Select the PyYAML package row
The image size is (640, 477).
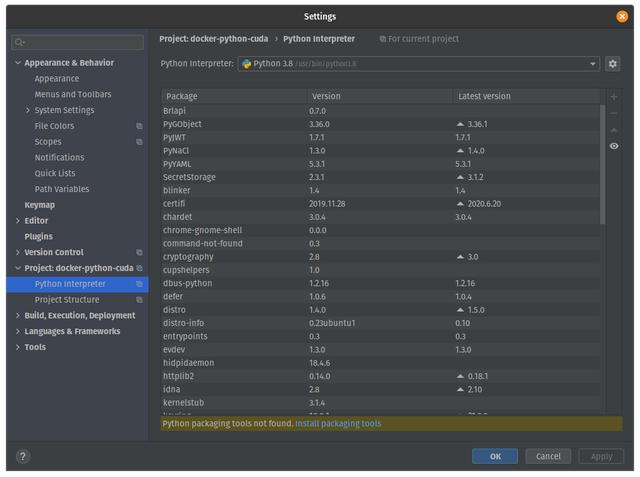[x=380, y=164]
